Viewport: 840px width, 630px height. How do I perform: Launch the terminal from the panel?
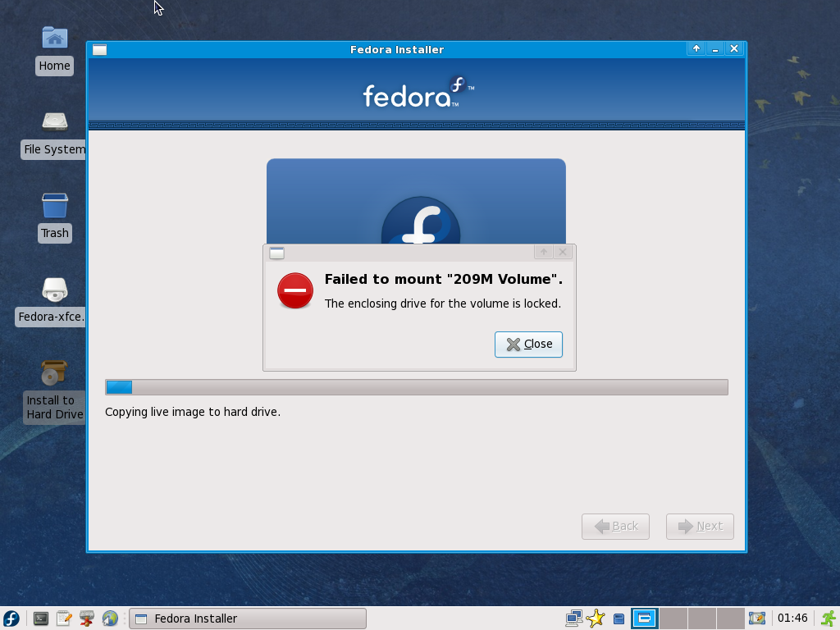point(41,619)
